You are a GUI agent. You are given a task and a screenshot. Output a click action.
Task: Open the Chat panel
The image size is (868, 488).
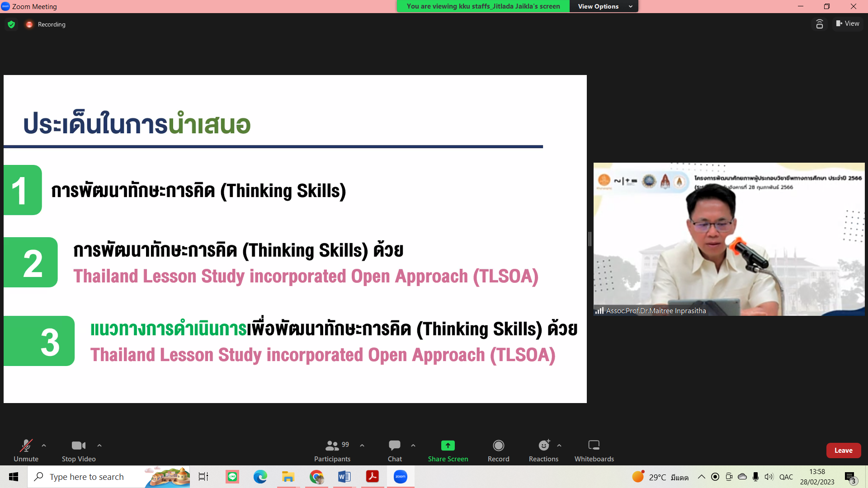[x=394, y=451]
